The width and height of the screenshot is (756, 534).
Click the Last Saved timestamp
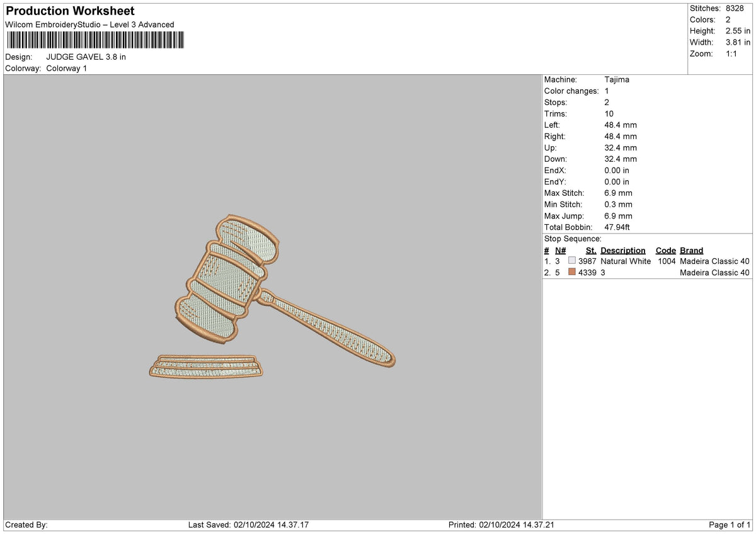249,524
